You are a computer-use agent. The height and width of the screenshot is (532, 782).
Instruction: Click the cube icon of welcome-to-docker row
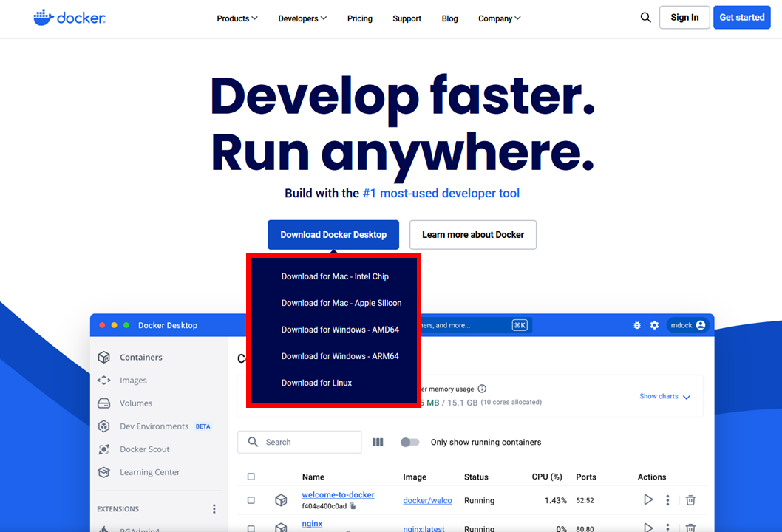pyautogui.click(x=282, y=499)
